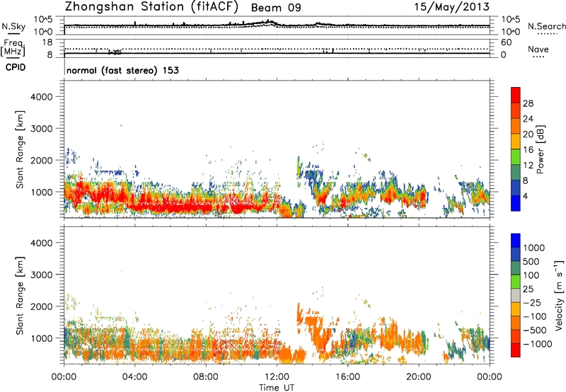Select the '16' label on Power scale
Image resolution: width=566 pixels, height=392 pixels.
[x=528, y=150]
